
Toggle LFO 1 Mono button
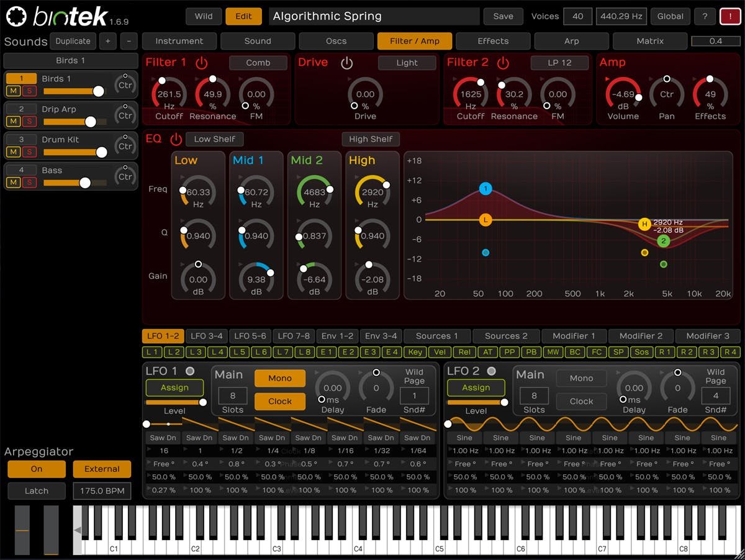[280, 378]
